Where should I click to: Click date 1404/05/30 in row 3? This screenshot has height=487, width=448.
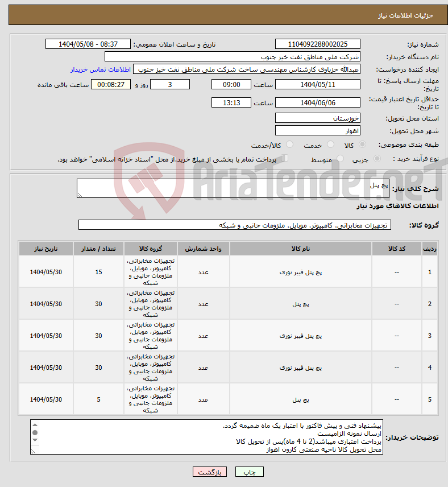tap(46, 336)
